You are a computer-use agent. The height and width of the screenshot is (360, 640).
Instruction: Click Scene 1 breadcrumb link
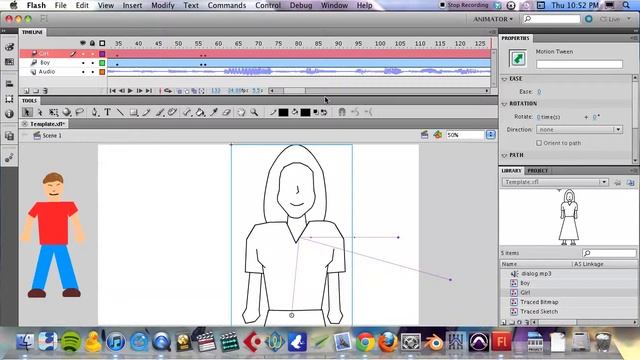pyautogui.click(x=52, y=136)
